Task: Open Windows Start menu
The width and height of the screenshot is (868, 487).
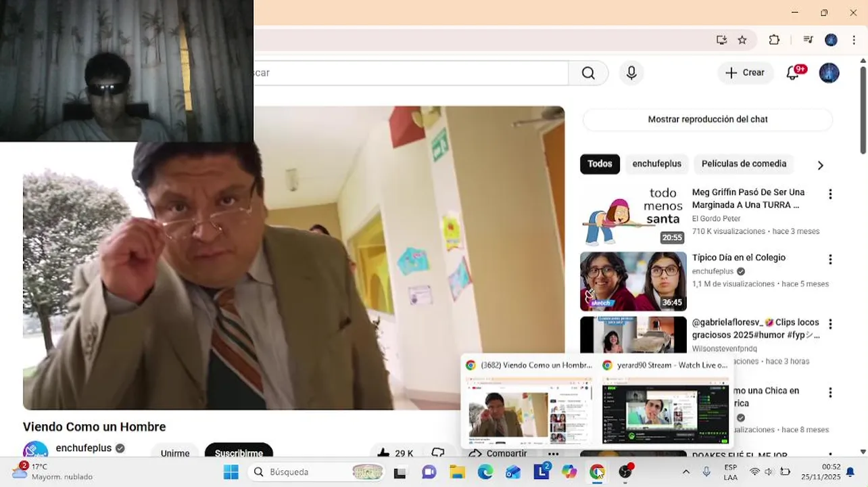Action: [231, 472]
